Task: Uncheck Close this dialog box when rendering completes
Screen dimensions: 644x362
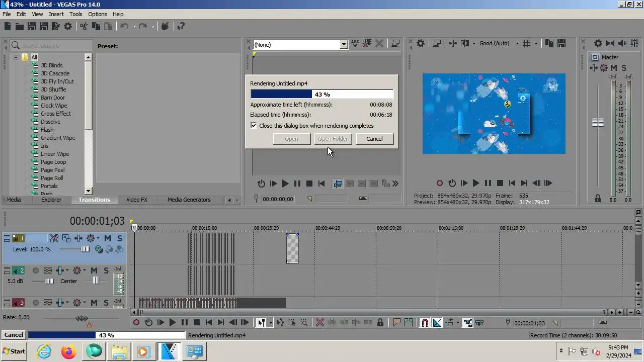Action: click(254, 126)
